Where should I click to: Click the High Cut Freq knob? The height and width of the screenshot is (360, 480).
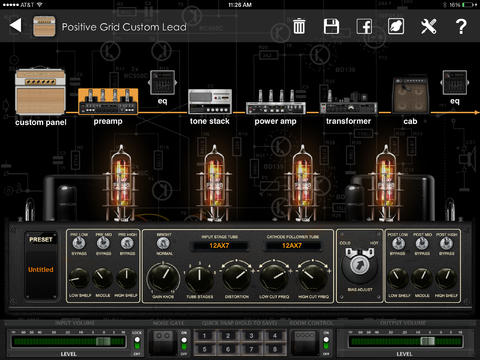[x=313, y=278]
